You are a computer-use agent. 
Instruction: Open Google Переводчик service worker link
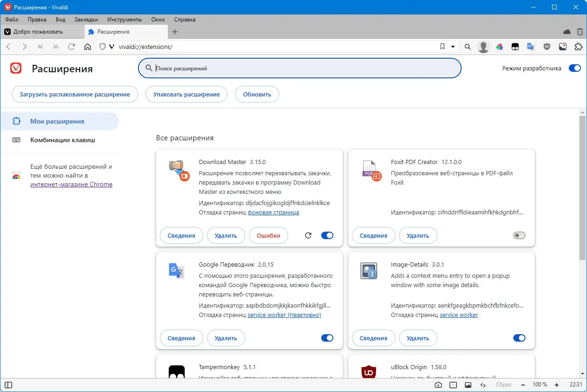pyautogui.click(x=284, y=315)
